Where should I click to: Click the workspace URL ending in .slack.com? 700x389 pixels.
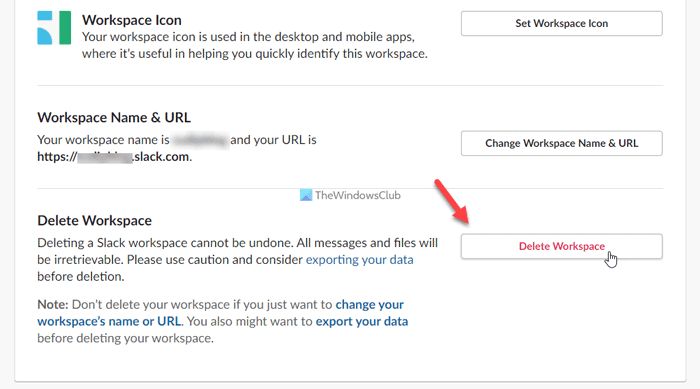[x=114, y=157]
